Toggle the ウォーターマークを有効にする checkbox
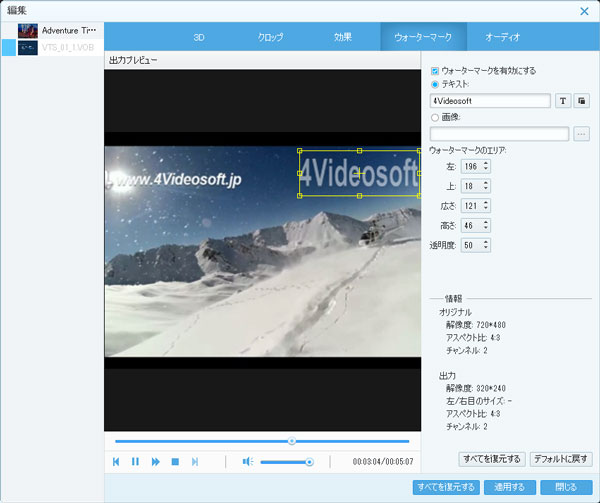Screen dimensions: 600x503 point(435,71)
